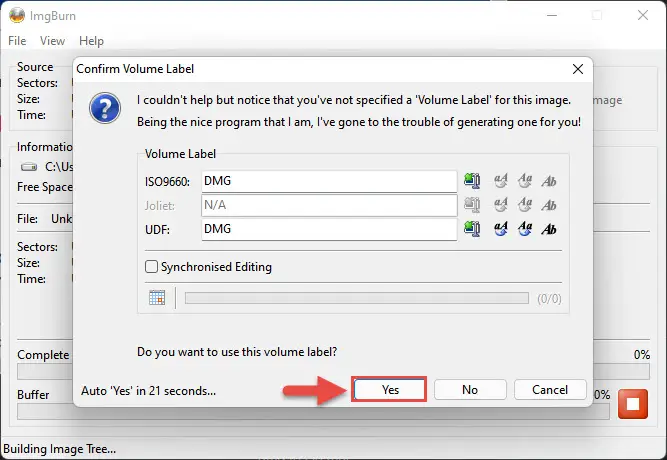The image size is (667, 460).
Task: Confirm volume label with Yes button
Action: [x=390, y=389]
